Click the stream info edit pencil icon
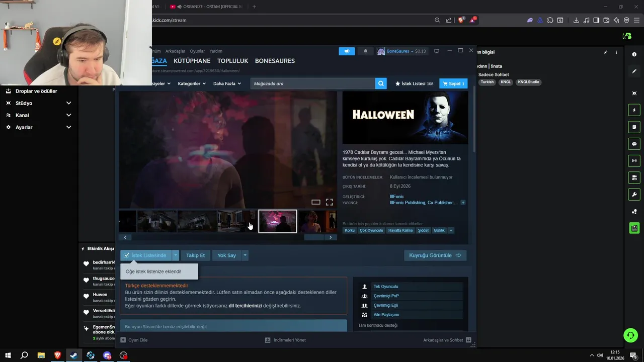The height and width of the screenshot is (362, 644). pyautogui.click(x=605, y=52)
